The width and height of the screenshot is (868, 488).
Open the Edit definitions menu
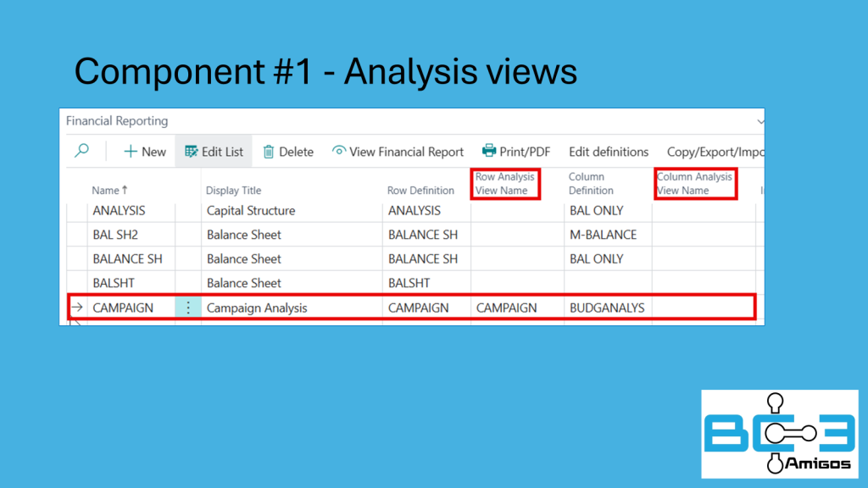click(609, 152)
